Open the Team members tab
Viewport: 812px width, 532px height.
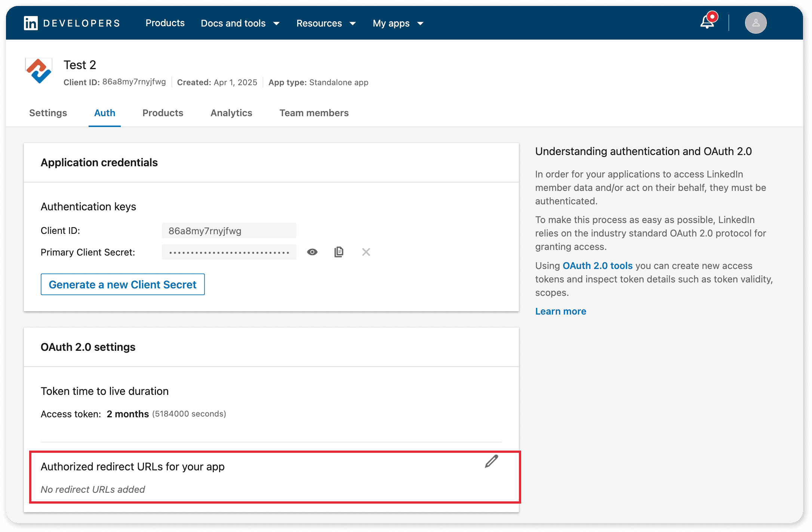click(x=314, y=113)
